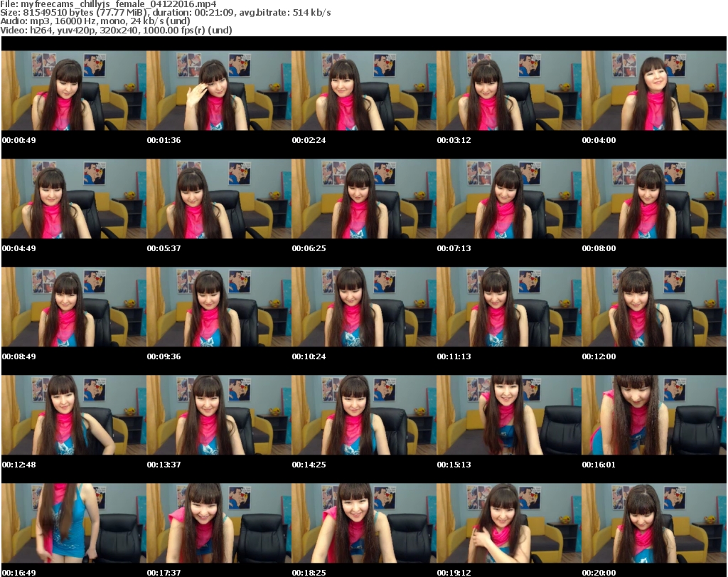
Task: Select the thumbnail at timestamp 00:09:36
Action: click(x=219, y=307)
